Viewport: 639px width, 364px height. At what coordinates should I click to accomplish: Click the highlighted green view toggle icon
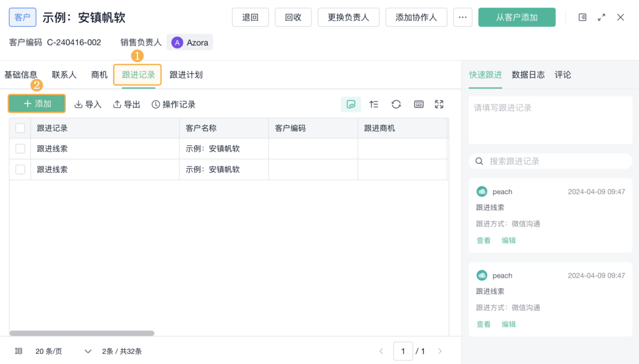[351, 104]
